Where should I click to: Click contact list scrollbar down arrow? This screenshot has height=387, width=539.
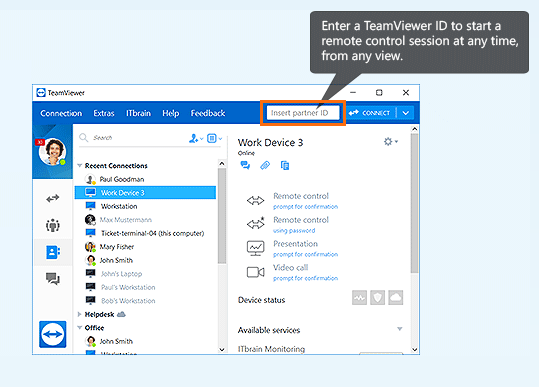(222, 349)
